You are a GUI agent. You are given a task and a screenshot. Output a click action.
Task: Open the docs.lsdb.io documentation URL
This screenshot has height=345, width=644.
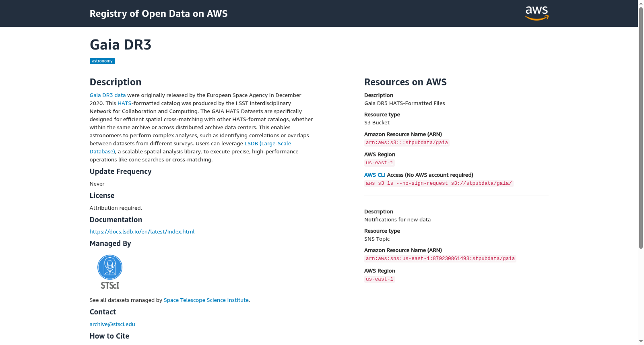tap(142, 232)
